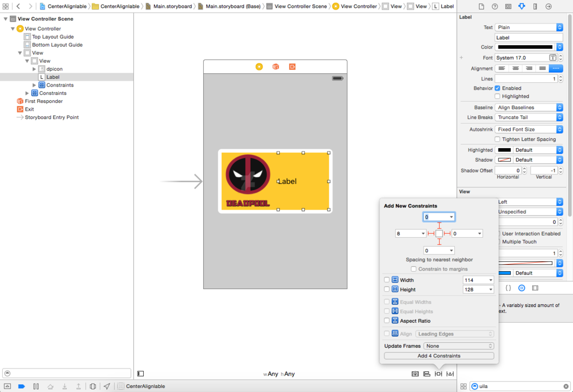Toggle Constrain to margins checkbox
Image resolution: width=573 pixels, height=392 pixels.
click(x=414, y=269)
